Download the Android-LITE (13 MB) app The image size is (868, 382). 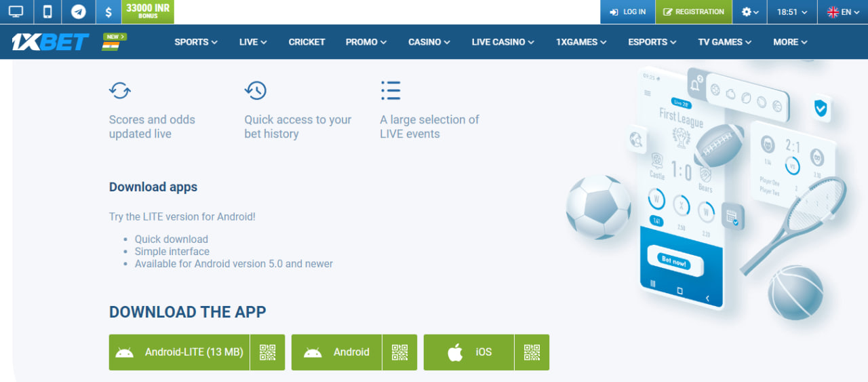(x=180, y=352)
